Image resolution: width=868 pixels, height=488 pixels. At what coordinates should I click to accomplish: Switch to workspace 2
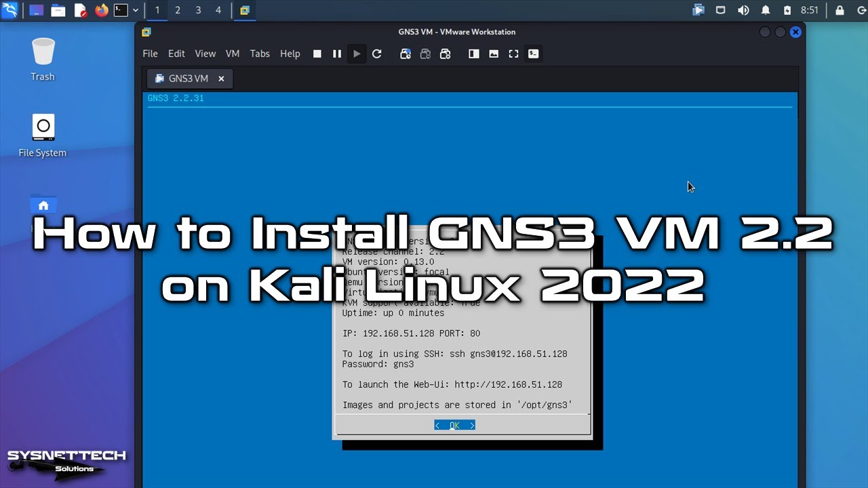click(x=178, y=10)
